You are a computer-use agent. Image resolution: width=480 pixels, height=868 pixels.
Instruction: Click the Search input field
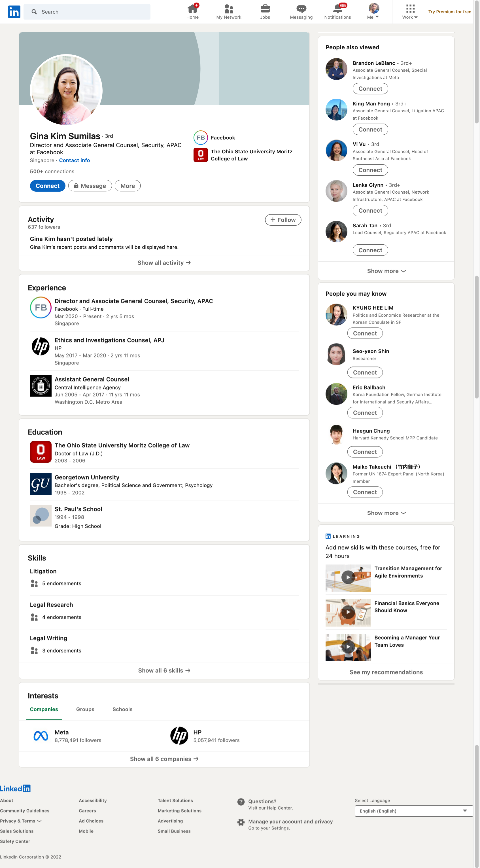click(x=87, y=12)
